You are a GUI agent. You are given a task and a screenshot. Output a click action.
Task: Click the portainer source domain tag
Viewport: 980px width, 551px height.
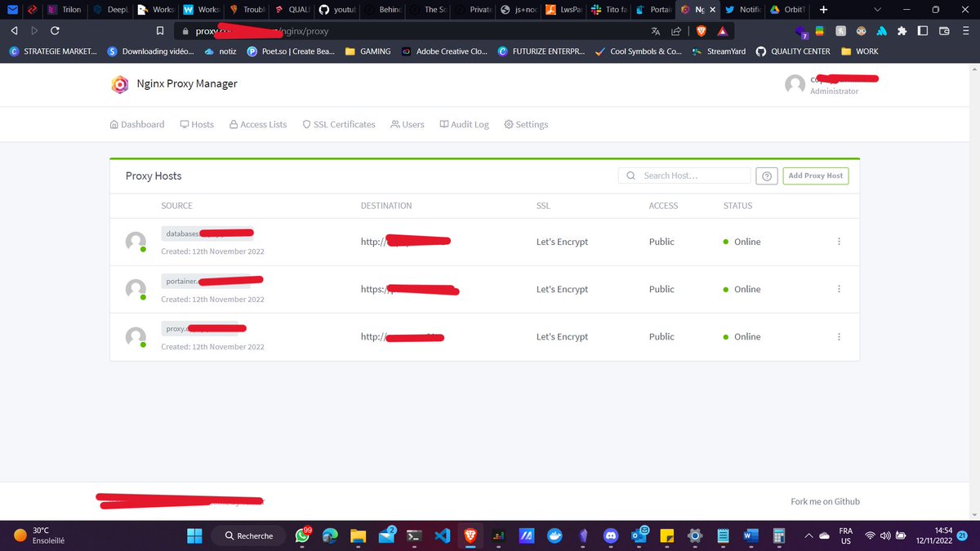pos(206,281)
